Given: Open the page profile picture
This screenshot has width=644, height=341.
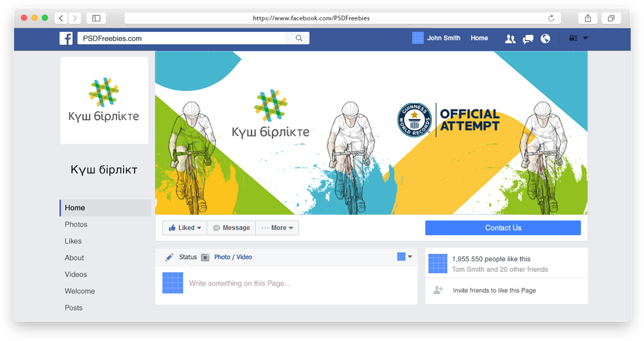Looking at the screenshot, I should click(104, 100).
